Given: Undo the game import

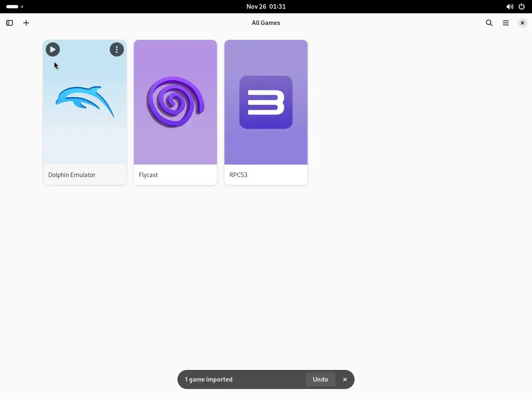Looking at the screenshot, I should [320, 379].
